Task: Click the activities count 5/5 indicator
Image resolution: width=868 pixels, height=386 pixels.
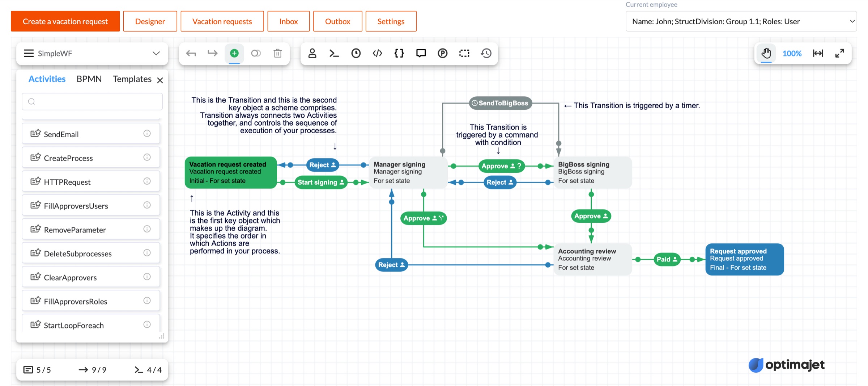Action: click(37, 370)
